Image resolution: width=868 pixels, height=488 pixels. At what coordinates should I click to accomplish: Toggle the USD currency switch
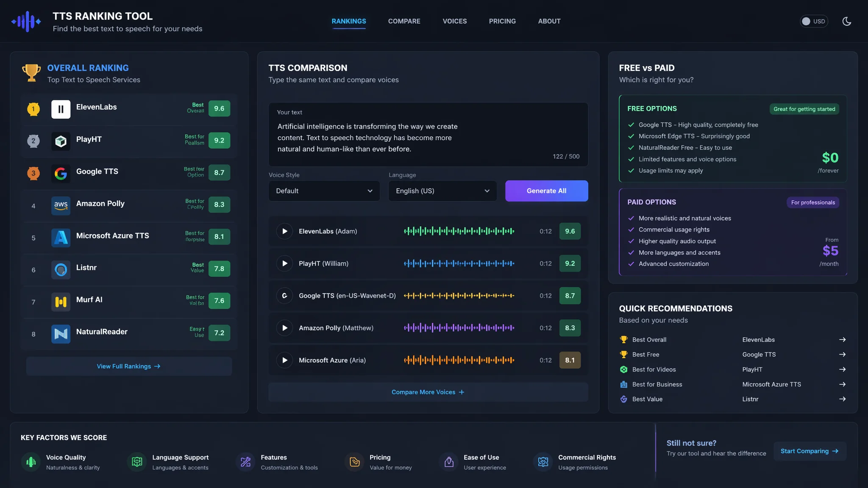pyautogui.click(x=814, y=21)
